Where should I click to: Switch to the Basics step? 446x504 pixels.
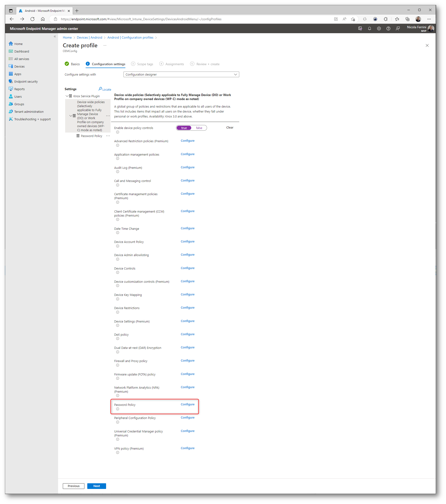coord(72,64)
